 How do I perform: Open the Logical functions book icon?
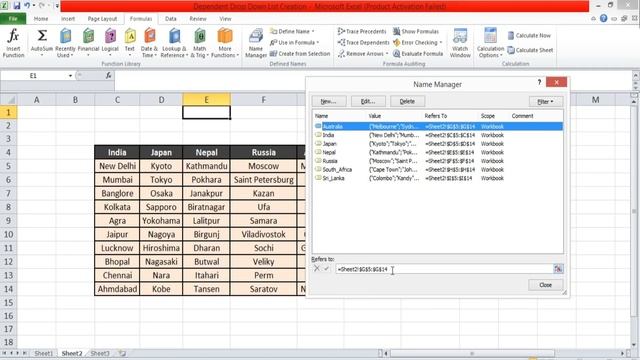110,36
